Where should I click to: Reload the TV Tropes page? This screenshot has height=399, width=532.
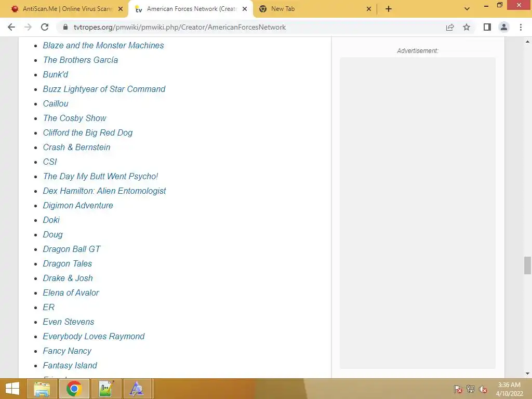point(45,27)
